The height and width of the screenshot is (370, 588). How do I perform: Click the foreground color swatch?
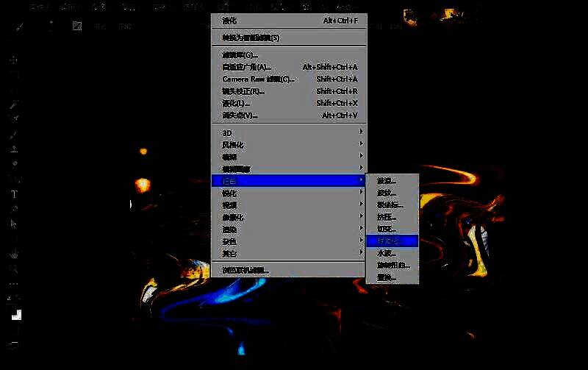14,314
